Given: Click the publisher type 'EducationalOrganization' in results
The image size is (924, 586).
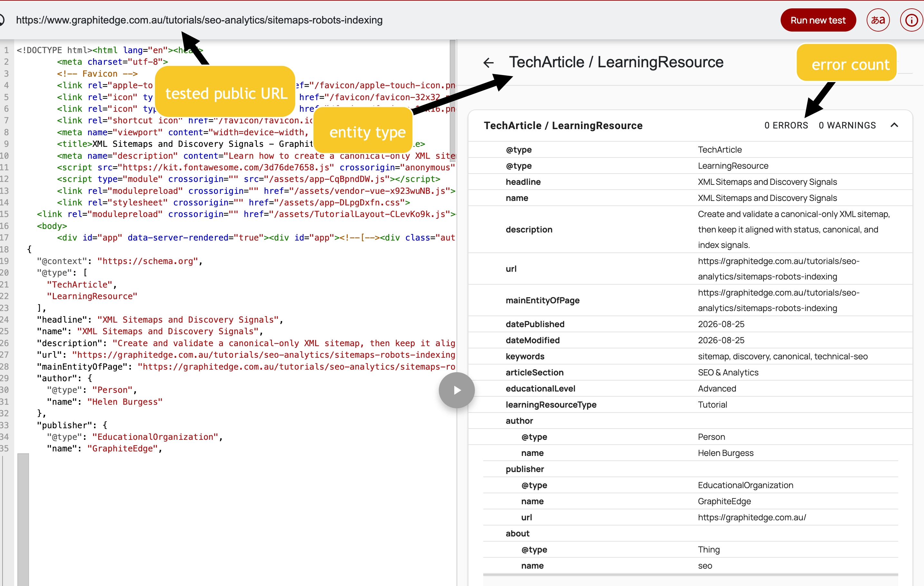Looking at the screenshot, I should [745, 485].
